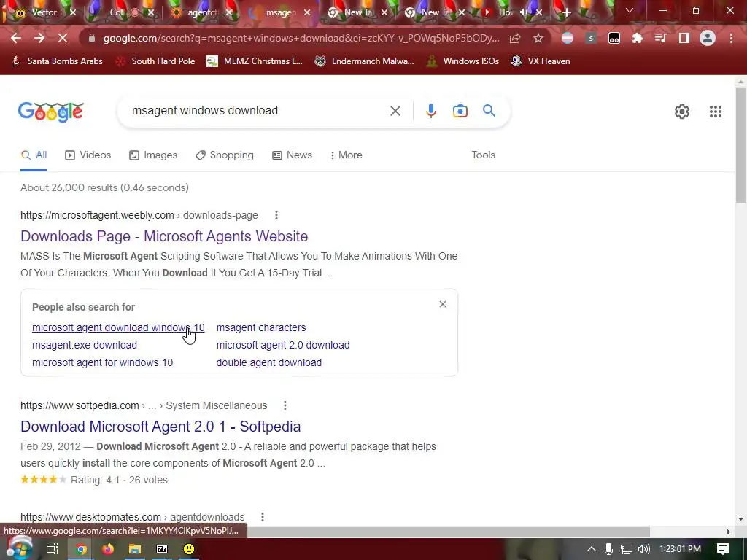747x560 pixels.
Task: Search msagent characters suggestion
Action: click(x=261, y=327)
